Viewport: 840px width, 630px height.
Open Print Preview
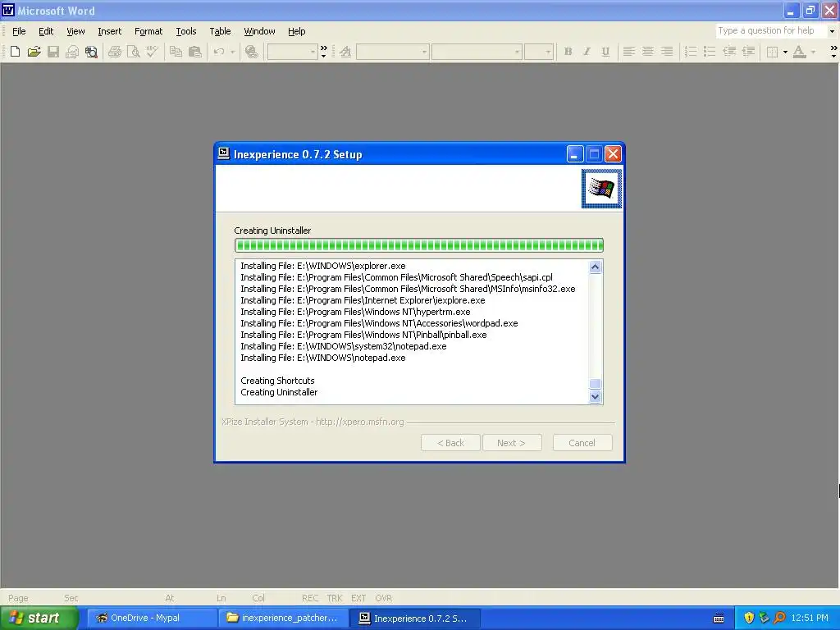pyautogui.click(x=134, y=52)
